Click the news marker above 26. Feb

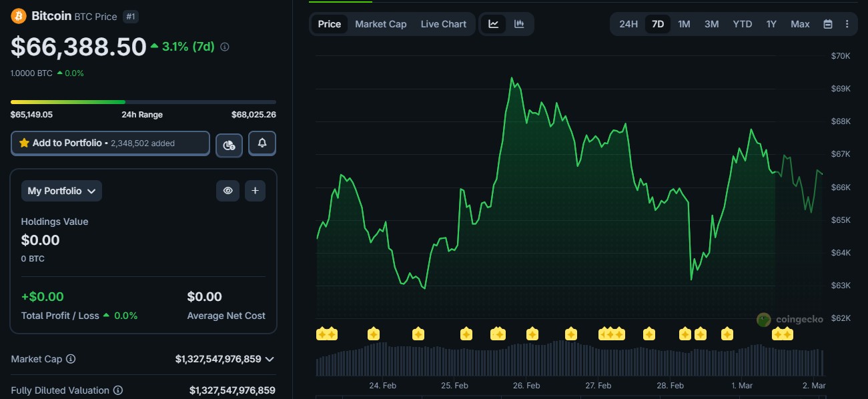click(x=532, y=334)
